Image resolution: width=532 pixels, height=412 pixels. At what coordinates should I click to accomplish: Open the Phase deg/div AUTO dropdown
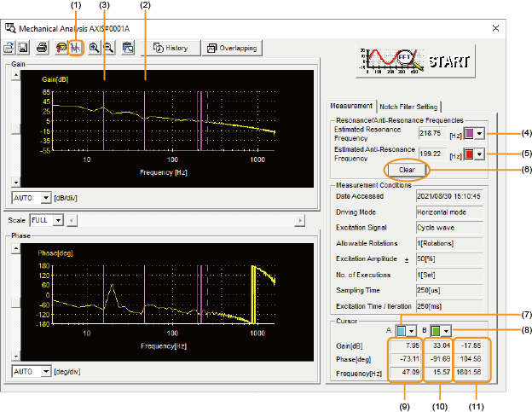pyautogui.click(x=46, y=371)
